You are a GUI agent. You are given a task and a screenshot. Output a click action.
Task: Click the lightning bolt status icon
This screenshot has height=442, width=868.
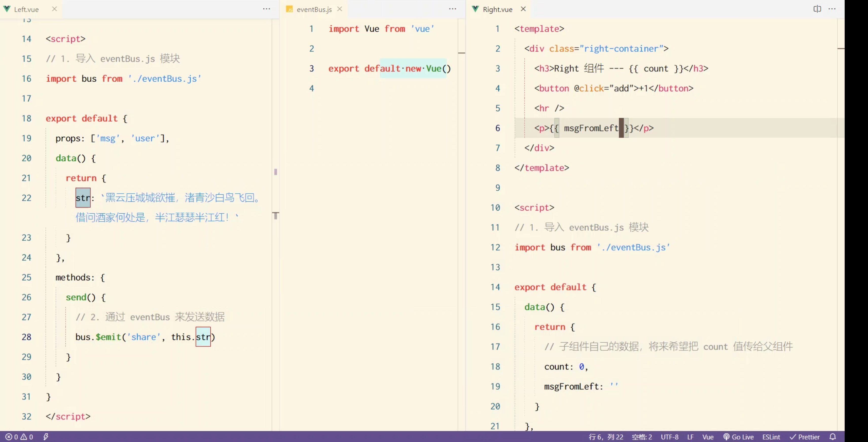click(46, 437)
